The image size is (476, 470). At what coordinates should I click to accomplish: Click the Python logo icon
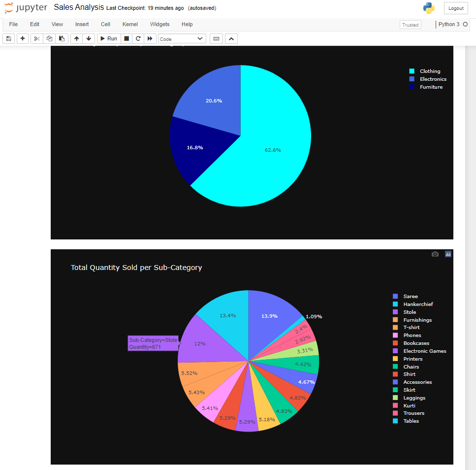click(429, 8)
